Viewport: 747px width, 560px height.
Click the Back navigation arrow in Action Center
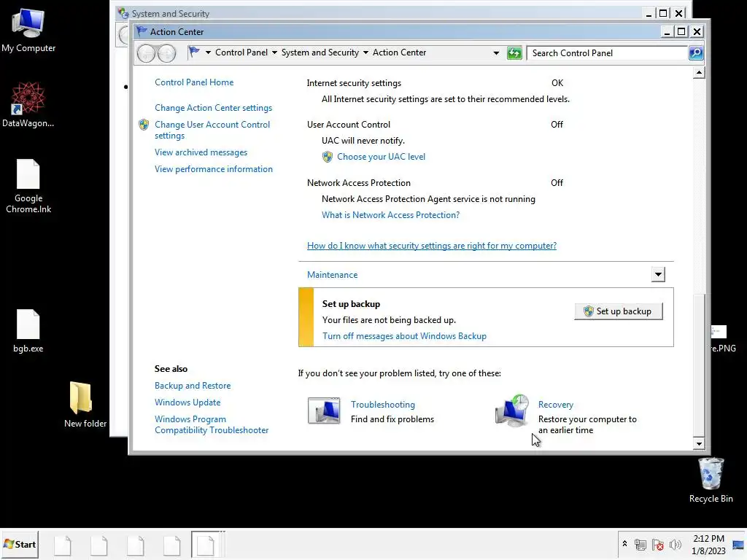[146, 53]
